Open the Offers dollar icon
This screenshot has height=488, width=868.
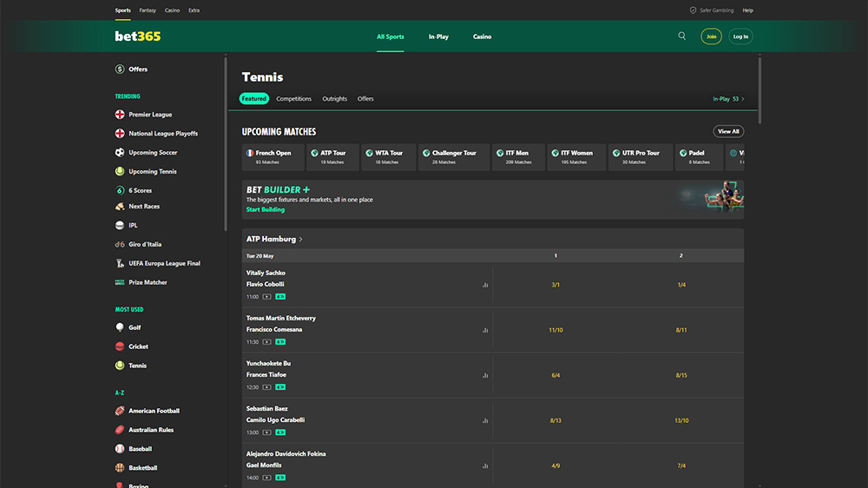point(120,69)
